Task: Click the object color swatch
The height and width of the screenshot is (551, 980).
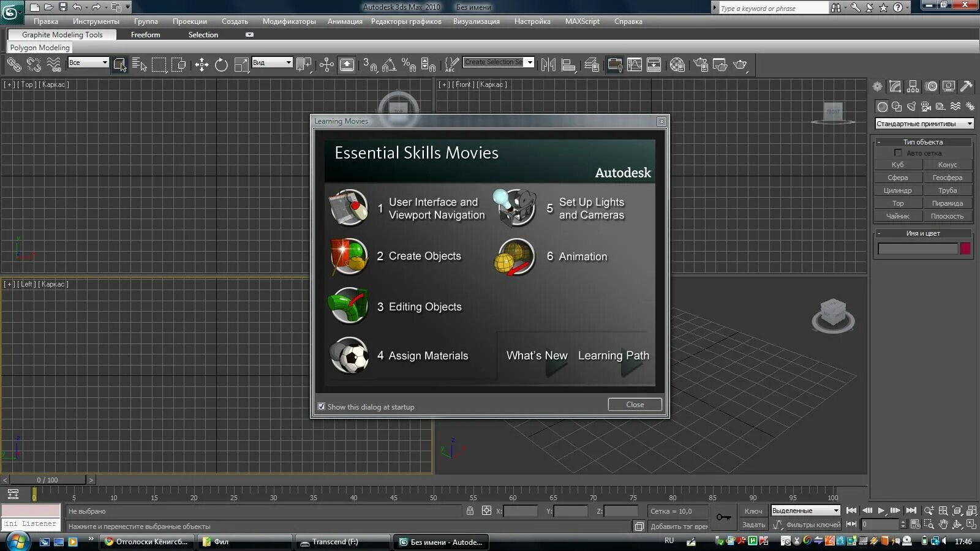Action: pyautogui.click(x=965, y=248)
